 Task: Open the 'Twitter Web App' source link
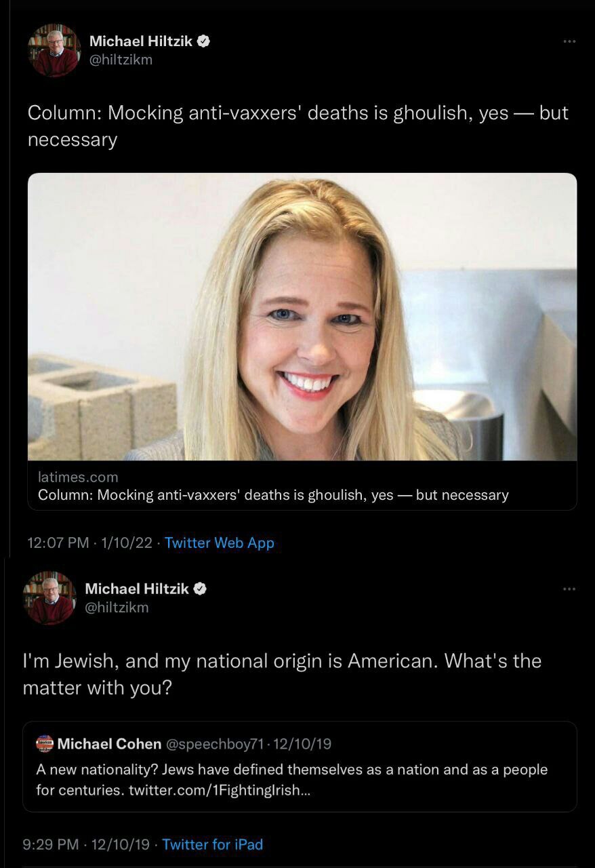(x=219, y=542)
